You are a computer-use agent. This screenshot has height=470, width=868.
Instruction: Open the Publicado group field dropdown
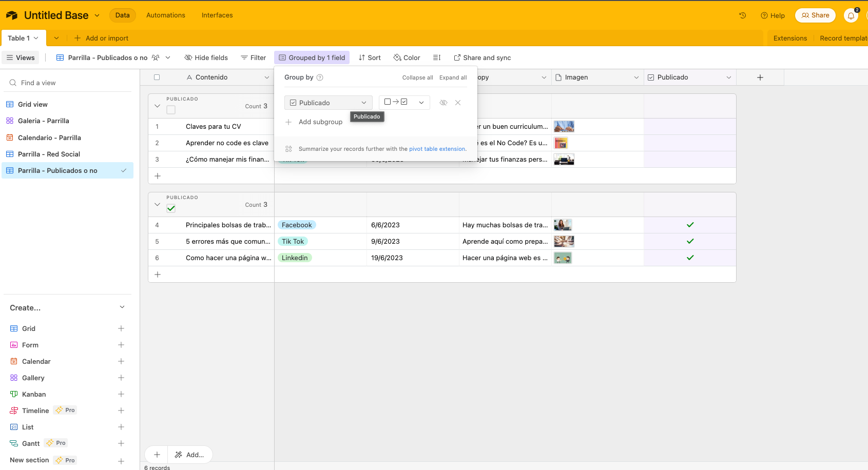tap(328, 103)
